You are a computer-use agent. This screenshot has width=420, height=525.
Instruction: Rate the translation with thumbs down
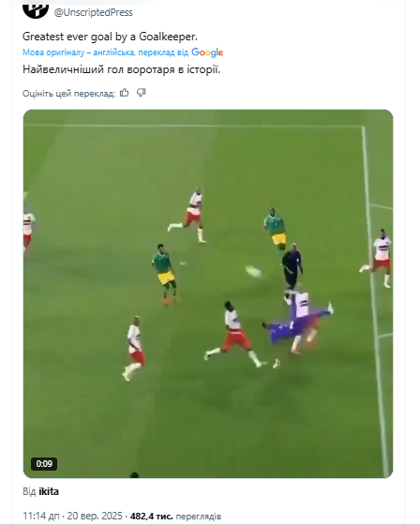tap(141, 93)
